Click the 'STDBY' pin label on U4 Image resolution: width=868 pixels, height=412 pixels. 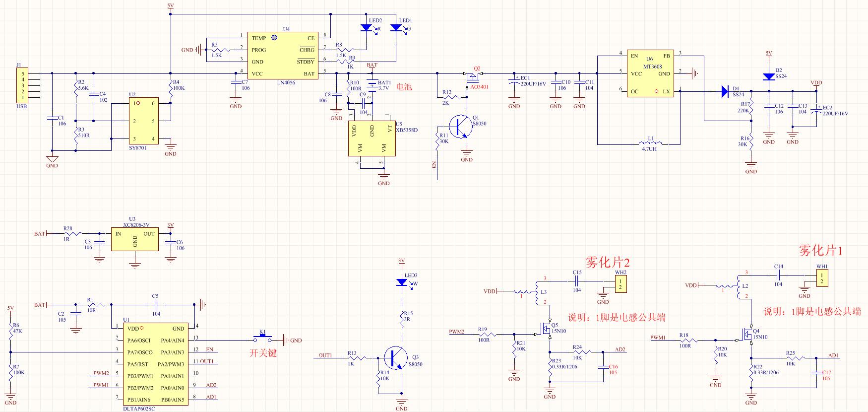pos(306,62)
